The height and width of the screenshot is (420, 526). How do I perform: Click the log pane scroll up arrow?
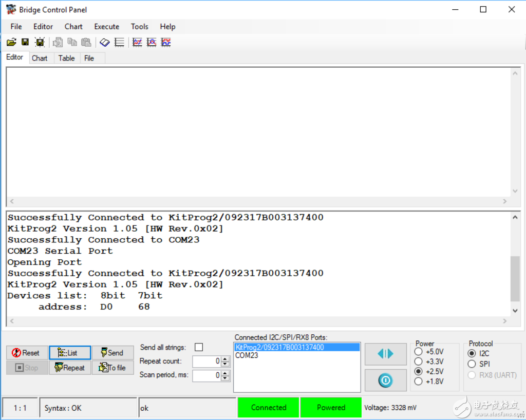point(515,218)
